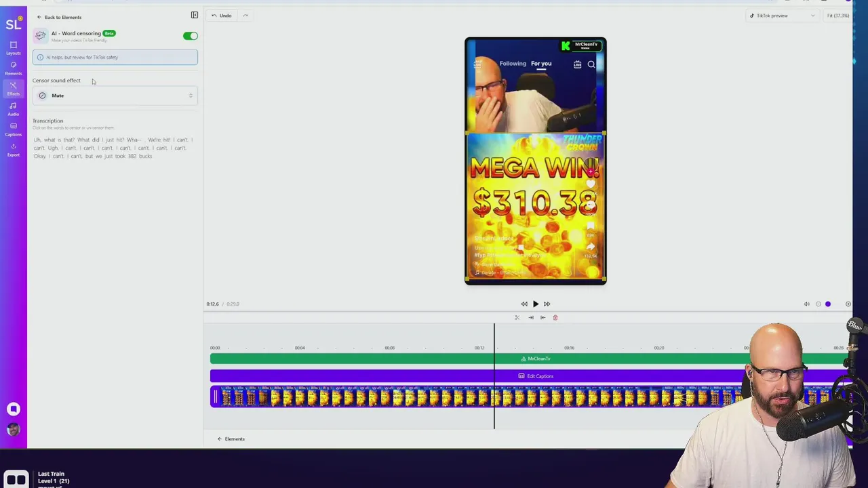
Task: Click the 00:08 mark on timeline ruler
Action: pos(389,348)
